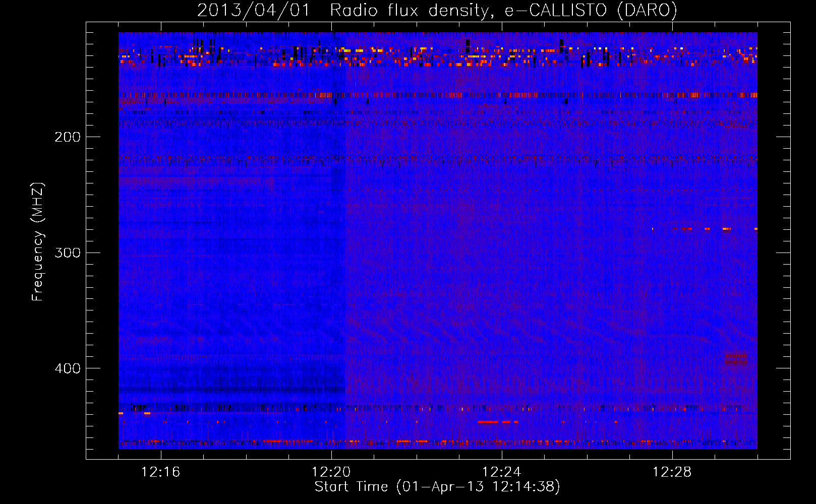
Task: Click the plot title with the 2013/04/01 date
Action: pyautogui.click(x=437, y=11)
